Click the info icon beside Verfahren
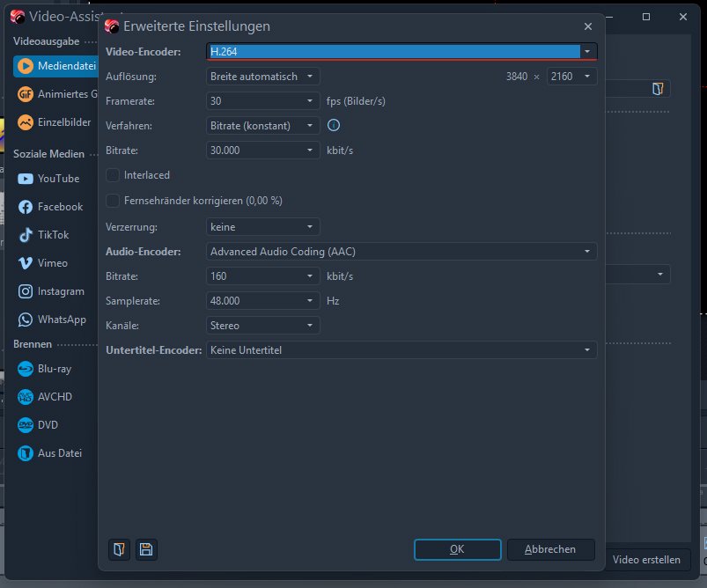 tap(334, 126)
